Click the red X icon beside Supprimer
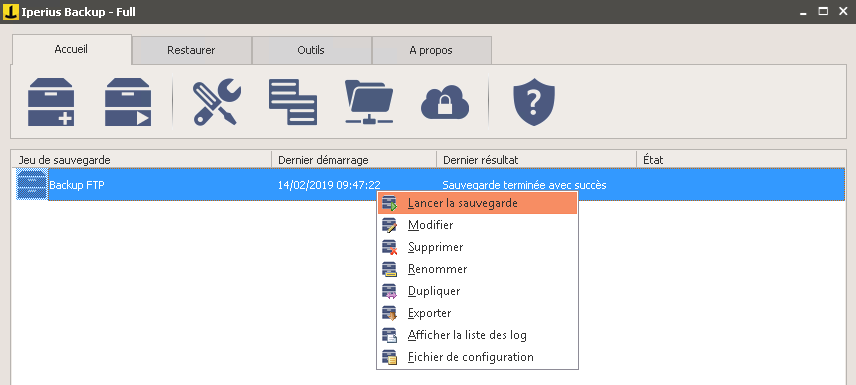Screen dimensions: 856x385 390,247
